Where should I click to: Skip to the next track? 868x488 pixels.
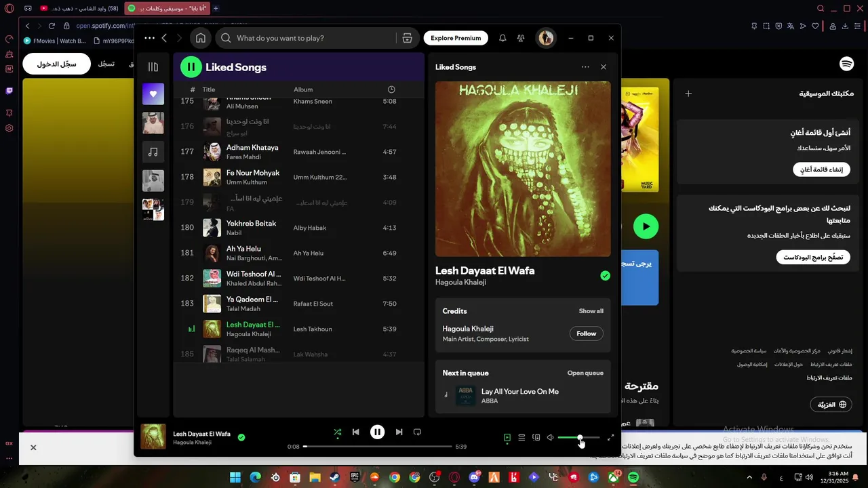pos(399,432)
